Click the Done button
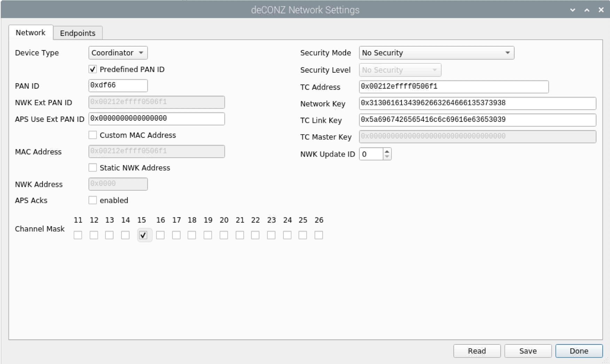The image size is (610, 364). pyautogui.click(x=579, y=351)
